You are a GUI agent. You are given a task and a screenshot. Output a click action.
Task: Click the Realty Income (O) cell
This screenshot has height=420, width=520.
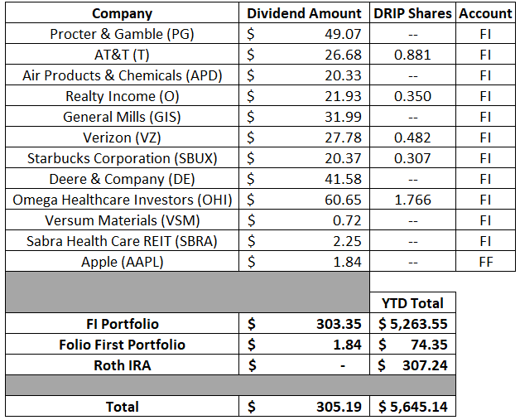122,96
